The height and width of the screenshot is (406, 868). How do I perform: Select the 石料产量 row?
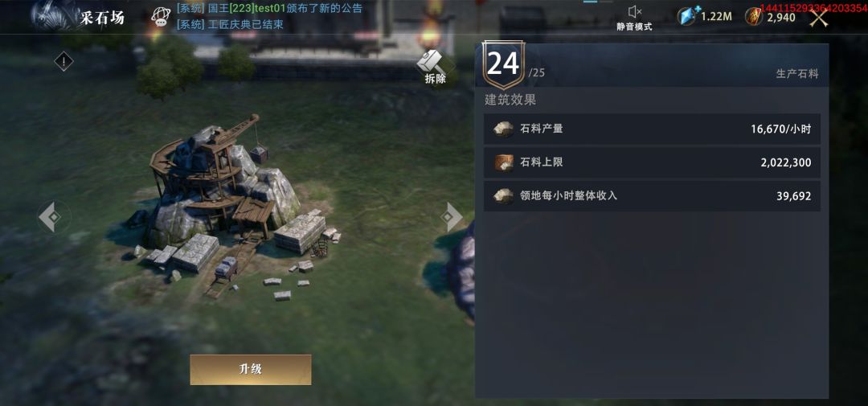(652, 129)
